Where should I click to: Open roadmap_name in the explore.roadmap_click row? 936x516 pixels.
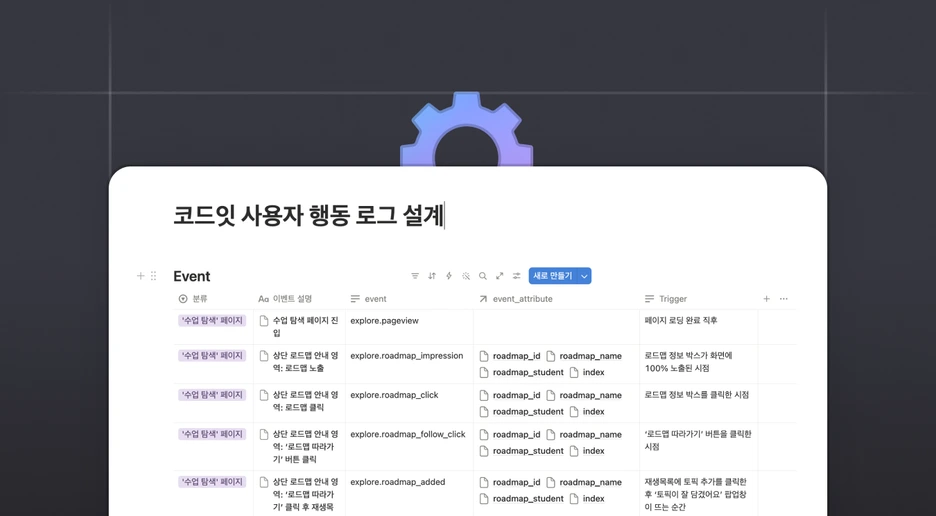point(584,395)
